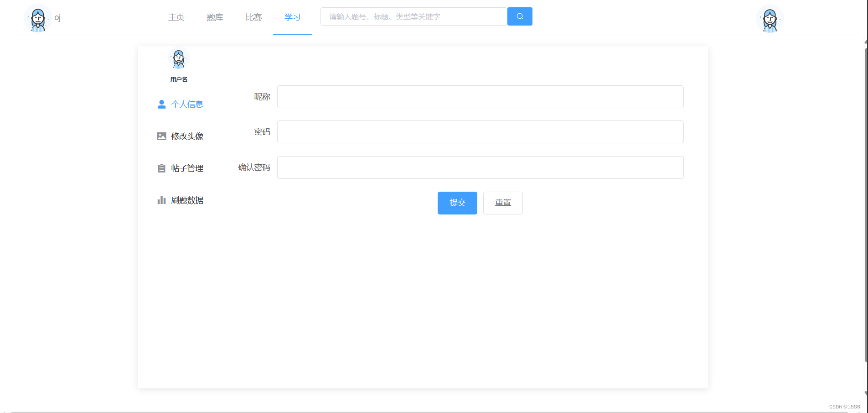Click the page vertical scrollbar
The height and width of the screenshot is (413, 868).
(866, 205)
